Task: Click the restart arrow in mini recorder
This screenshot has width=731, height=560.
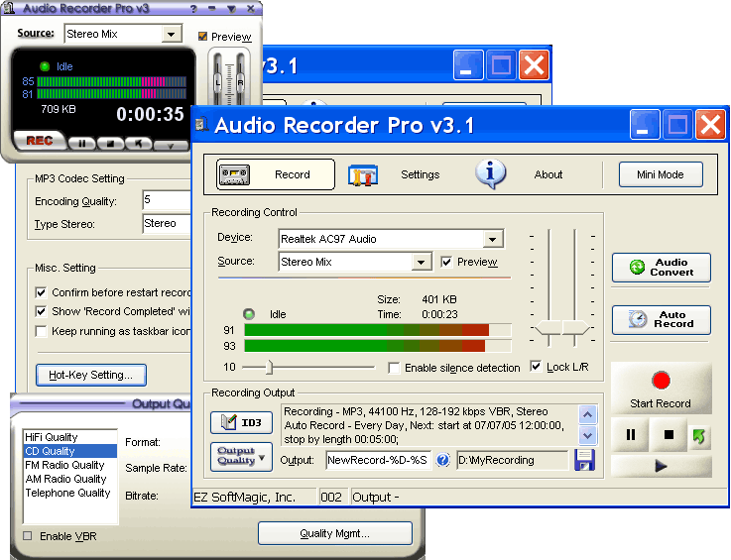Action: [138, 144]
